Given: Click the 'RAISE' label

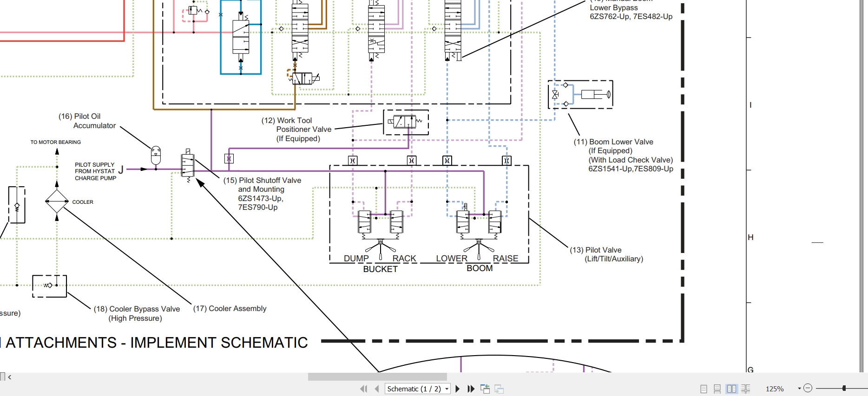Looking at the screenshot, I should [x=506, y=259].
